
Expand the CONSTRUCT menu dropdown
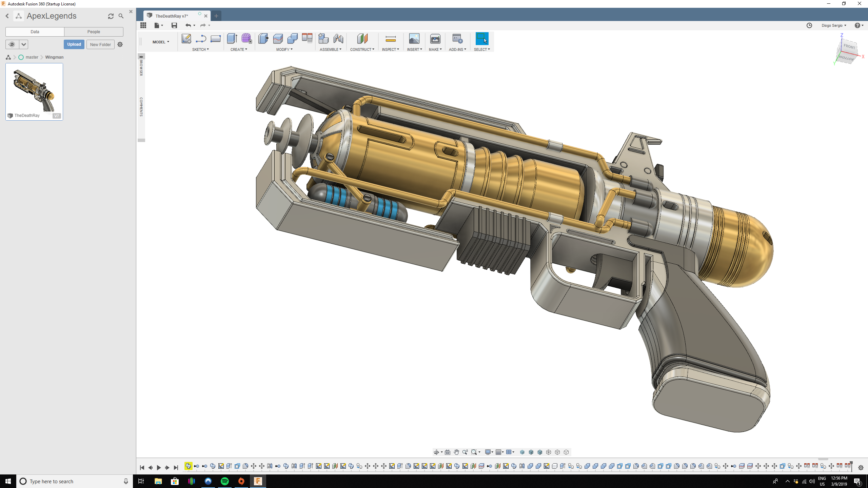click(x=362, y=49)
